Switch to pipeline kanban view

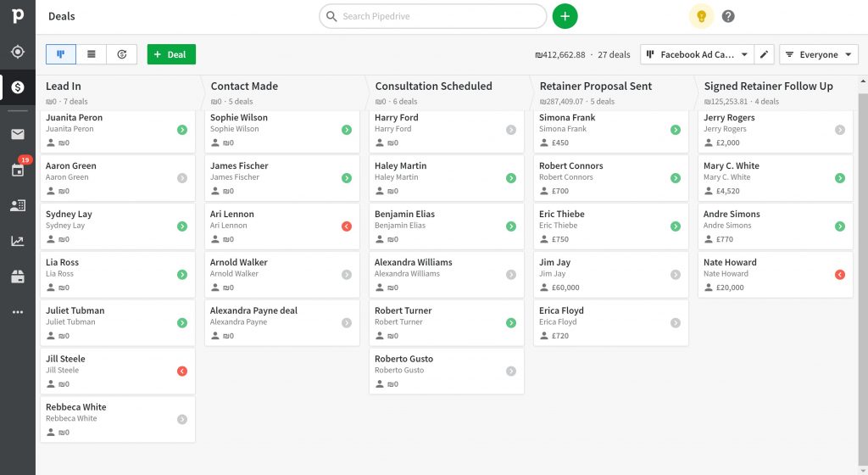click(x=61, y=54)
